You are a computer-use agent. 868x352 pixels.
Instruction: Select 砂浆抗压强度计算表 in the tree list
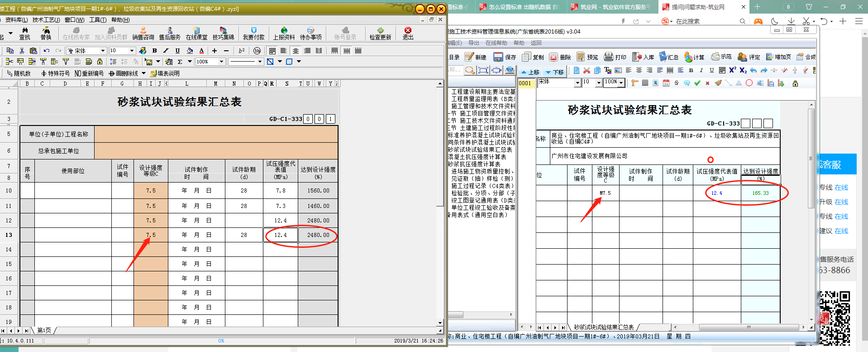coord(474,164)
